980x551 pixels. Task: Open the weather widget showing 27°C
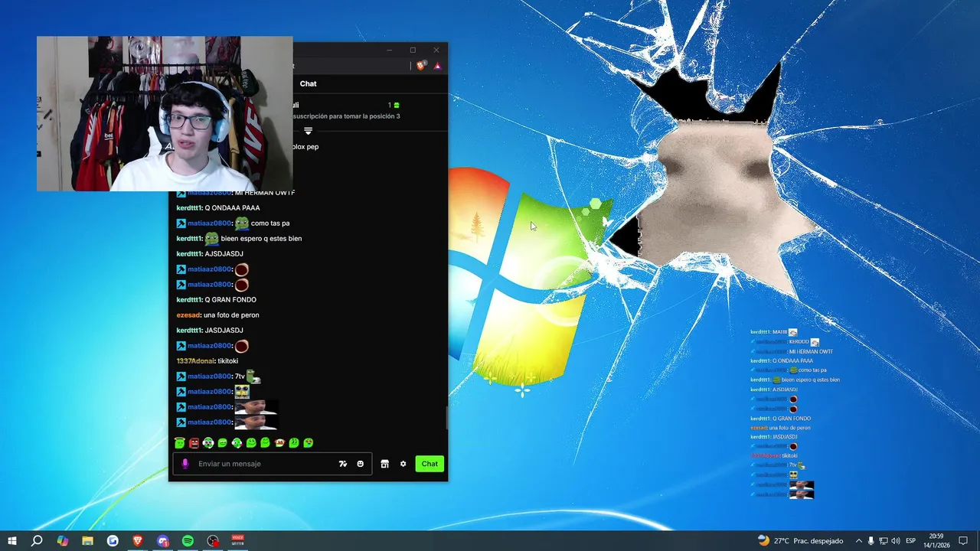[800, 540]
